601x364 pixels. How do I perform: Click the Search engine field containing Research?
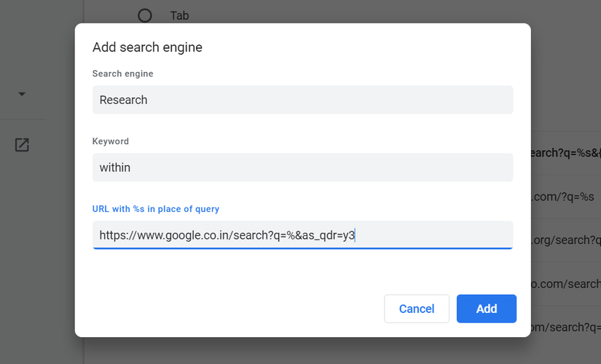(302, 100)
